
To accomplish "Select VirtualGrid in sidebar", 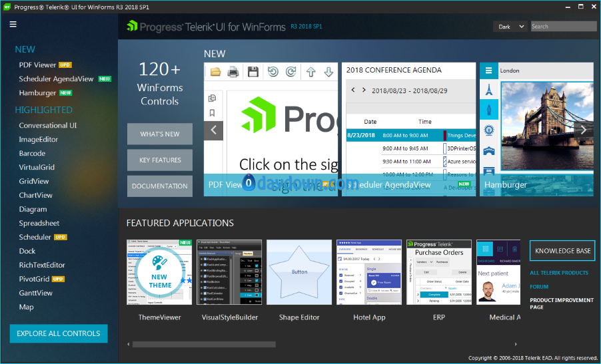I will [37, 167].
